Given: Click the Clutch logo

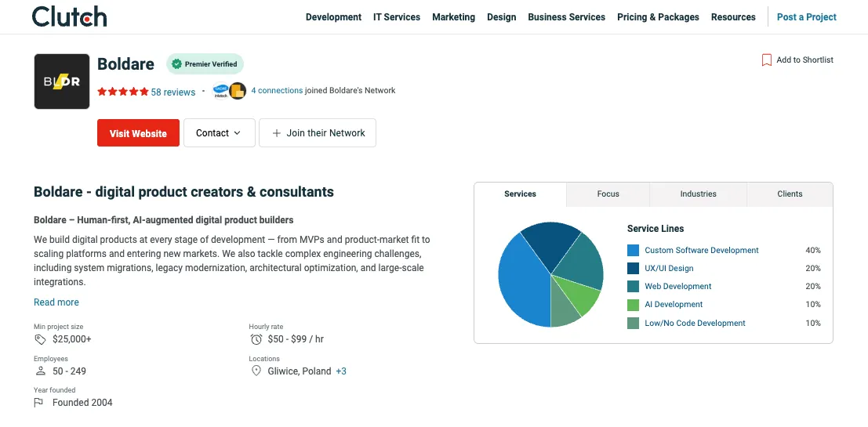Looking at the screenshot, I should (69, 16).
